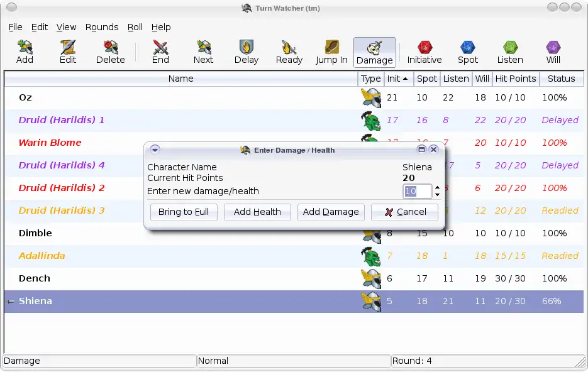Open the Roll menu
This screenshot has height=372, width=588.
click(x=135, y=27)
